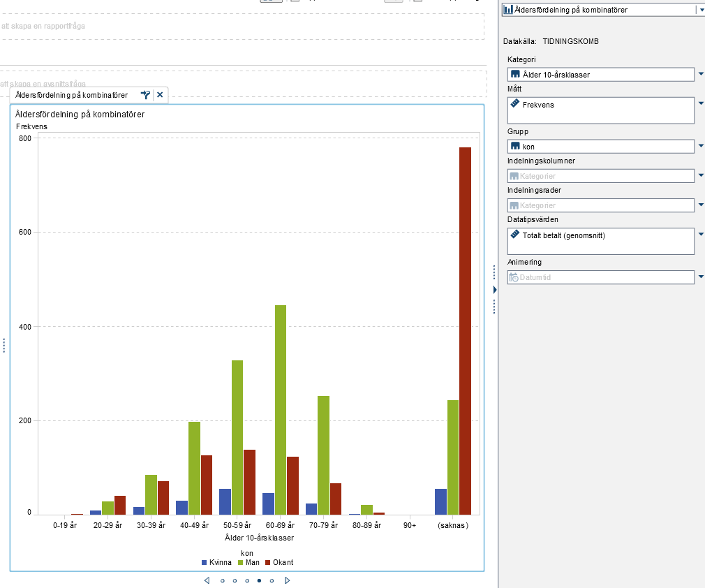Click the kon group category icon
Viewport: 705px width, 588px height.
click(515, 146)
